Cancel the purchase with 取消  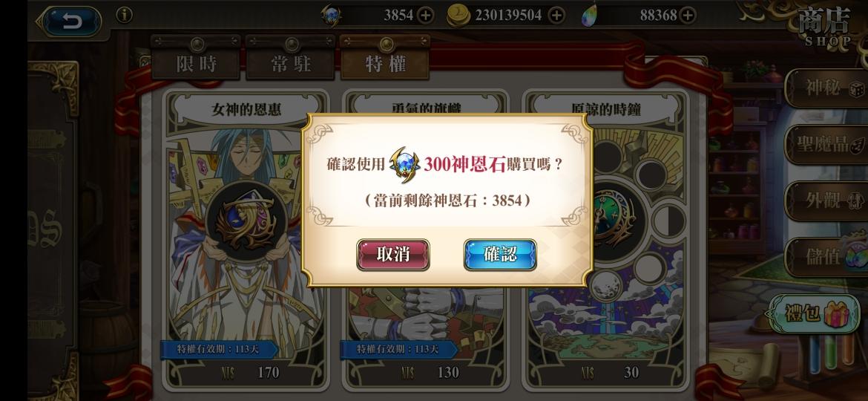(x=393, y=254)
